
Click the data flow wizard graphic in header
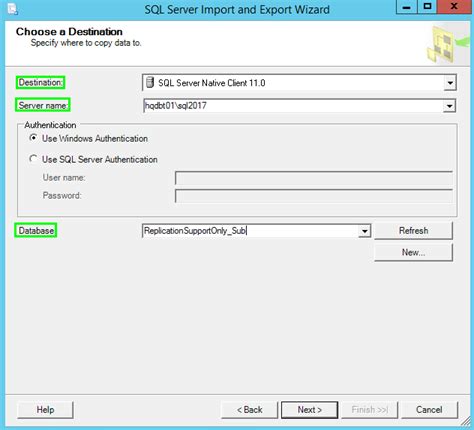point(447,44)
